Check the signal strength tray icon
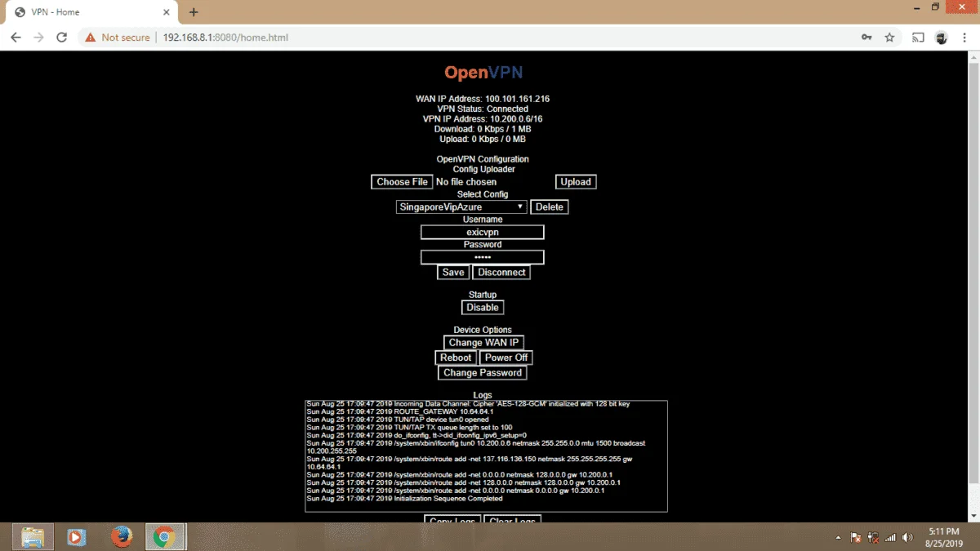This screenshot has width=980, height=551. tap(890, 538)
